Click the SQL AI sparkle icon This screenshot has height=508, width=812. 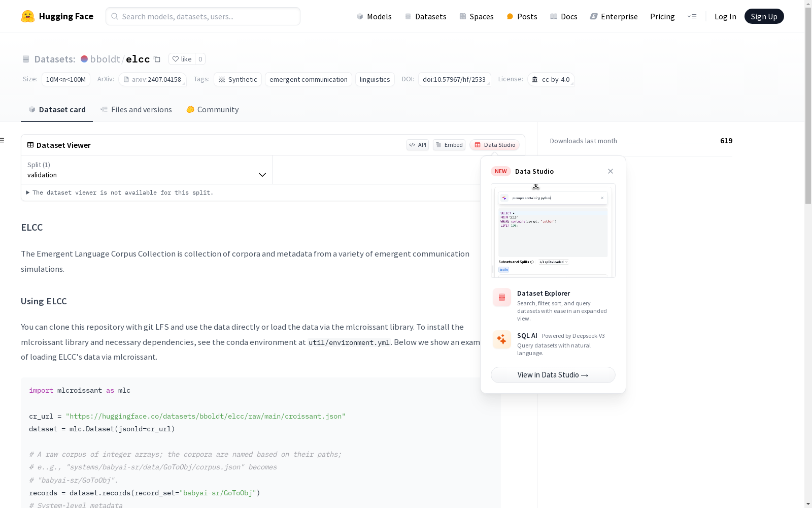502,339
